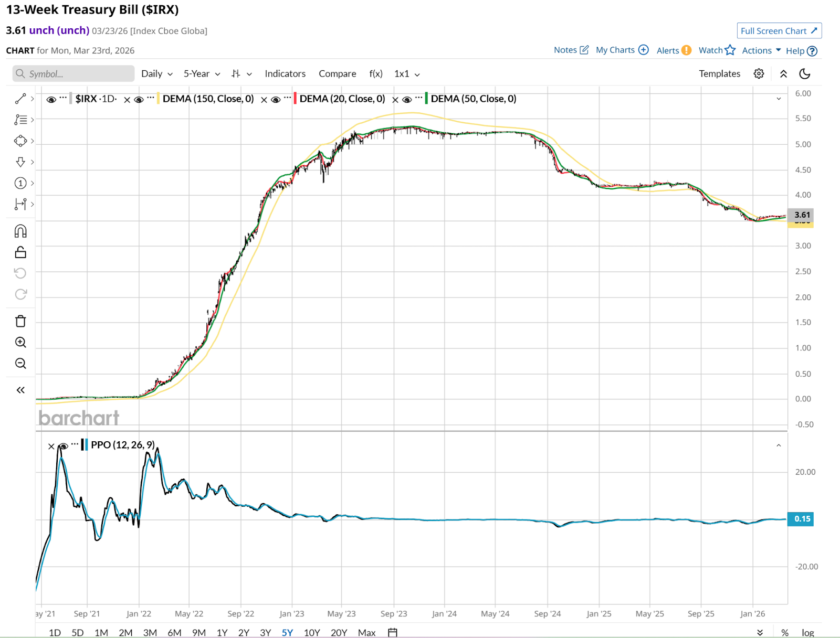
Task: Add $IRX to Watch list
Action: [x=717, y=50]
